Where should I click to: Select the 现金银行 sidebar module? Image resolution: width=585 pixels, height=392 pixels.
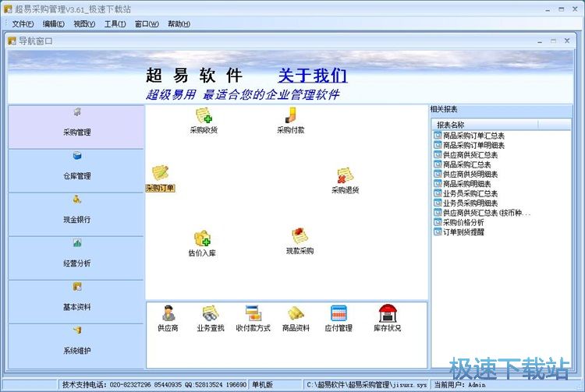(x=76, y=214)
